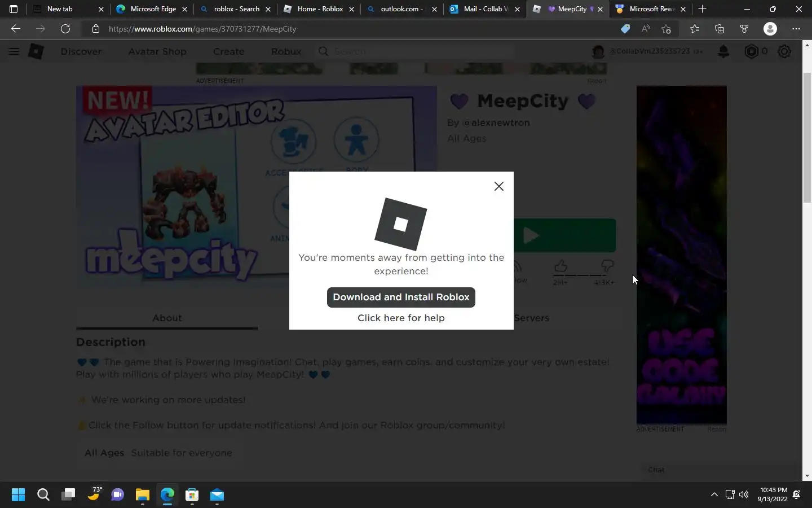Open the Collections icon
Screen dimensions: 812x508
pos(720,29)
